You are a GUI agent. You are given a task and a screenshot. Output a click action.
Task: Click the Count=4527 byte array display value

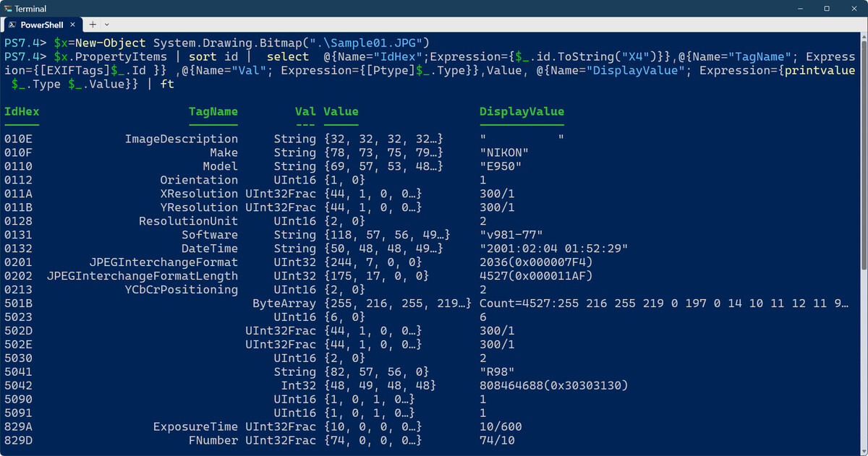point(663,304)
